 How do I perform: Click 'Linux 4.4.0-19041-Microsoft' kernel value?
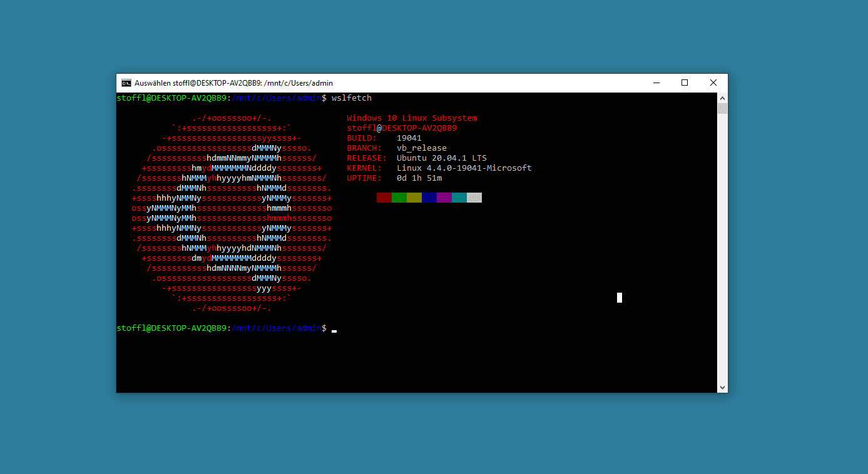pyautogui.click(x=464, y=168)
